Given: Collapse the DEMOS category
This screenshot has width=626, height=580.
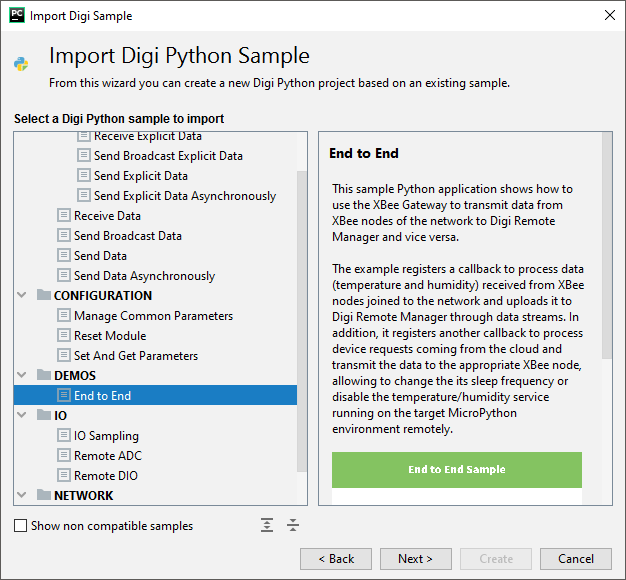Looking at the screenshot, I should (x=23, y=376).
